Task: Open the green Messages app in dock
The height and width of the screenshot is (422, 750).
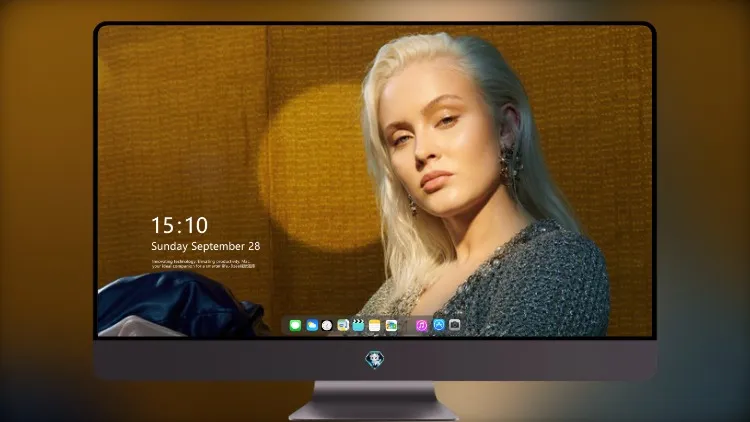Action: point(295,326)
